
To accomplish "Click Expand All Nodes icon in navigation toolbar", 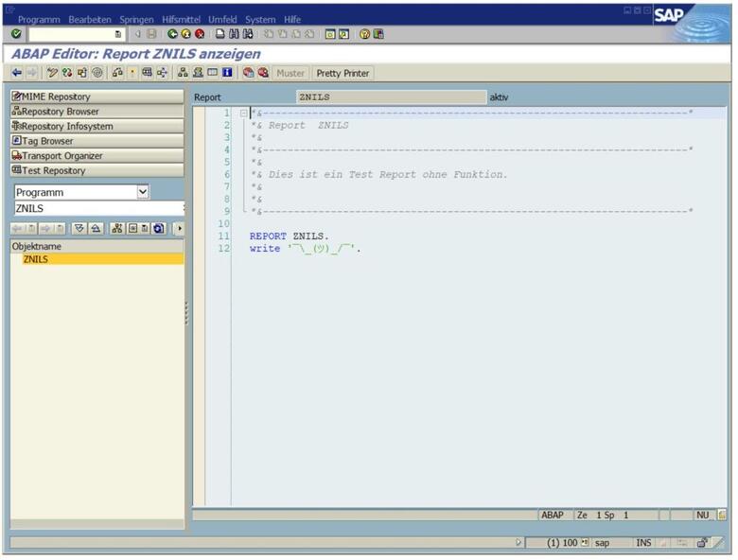I will click(x=79, y=229).
